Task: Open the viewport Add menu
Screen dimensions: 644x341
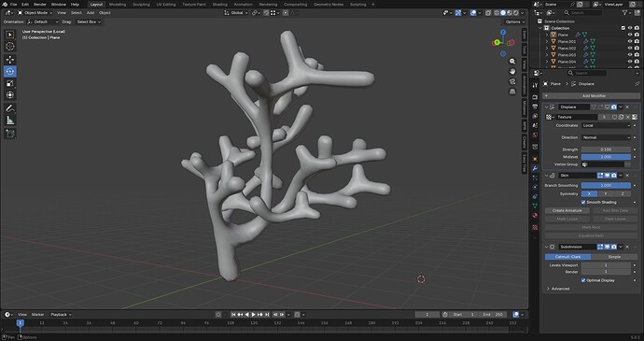Action: [x=91, y=13]
